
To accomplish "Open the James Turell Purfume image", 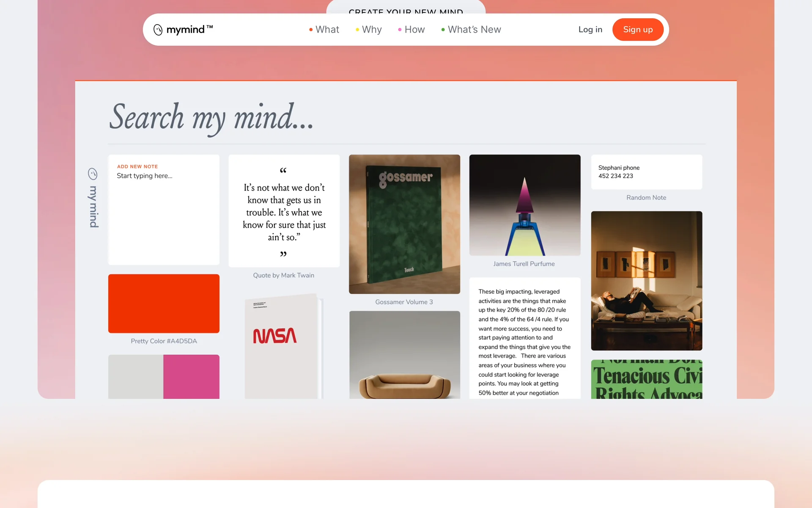I will coord(524,205).
